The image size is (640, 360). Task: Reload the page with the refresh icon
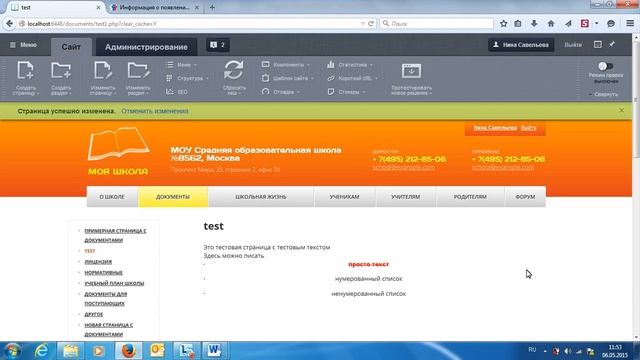(371, 24)
